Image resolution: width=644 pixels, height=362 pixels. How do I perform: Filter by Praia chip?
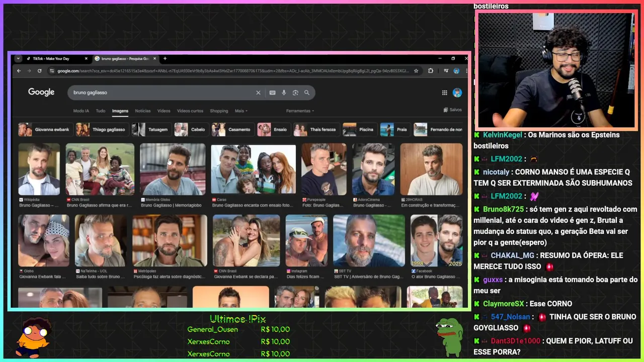point(395,129)
